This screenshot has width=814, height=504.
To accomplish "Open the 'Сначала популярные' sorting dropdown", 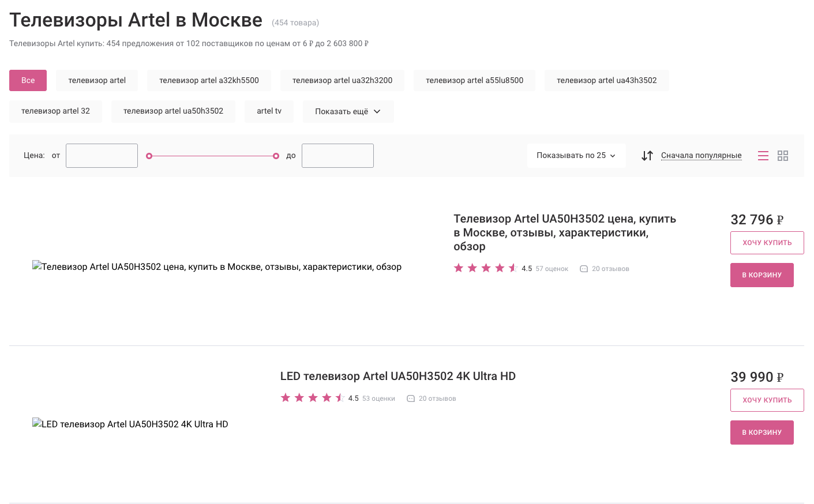I will click(x=701, y=156).
